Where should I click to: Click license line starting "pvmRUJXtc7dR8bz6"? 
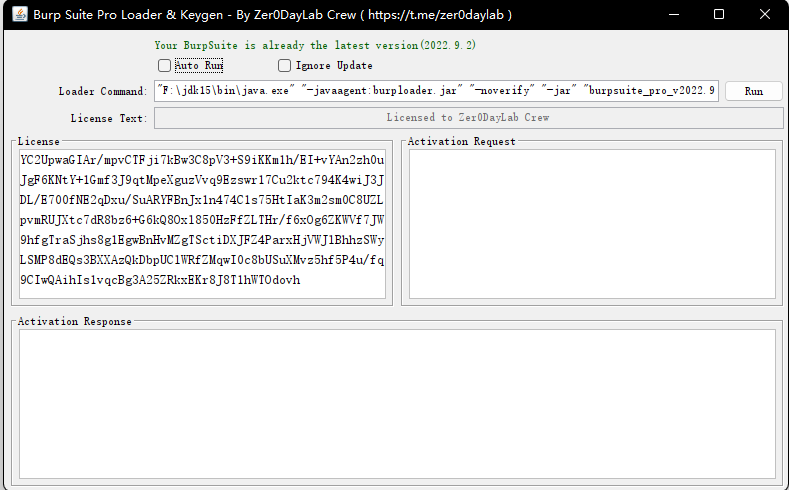202,220
